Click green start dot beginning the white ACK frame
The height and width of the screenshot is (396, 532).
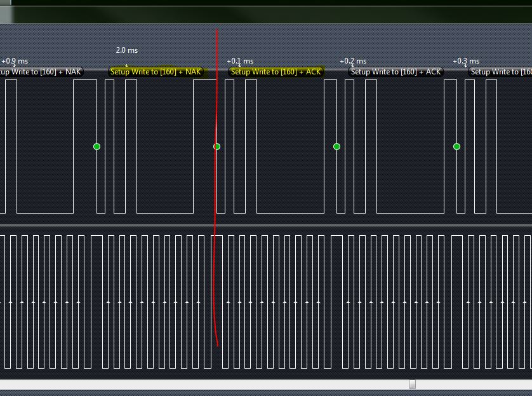coord(336,146)
